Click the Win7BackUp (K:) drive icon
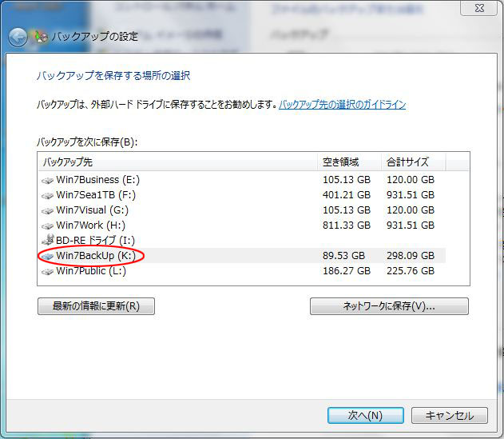 (x=47, y=256)
